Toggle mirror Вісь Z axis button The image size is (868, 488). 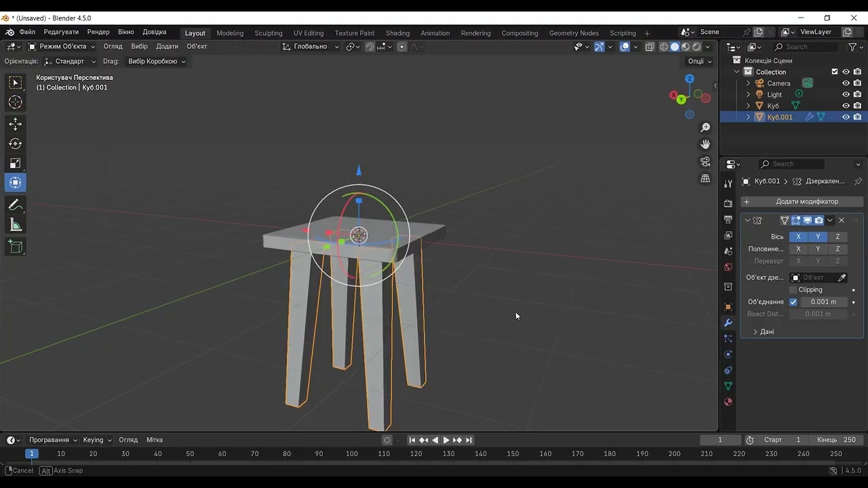[x=837, y=237]
